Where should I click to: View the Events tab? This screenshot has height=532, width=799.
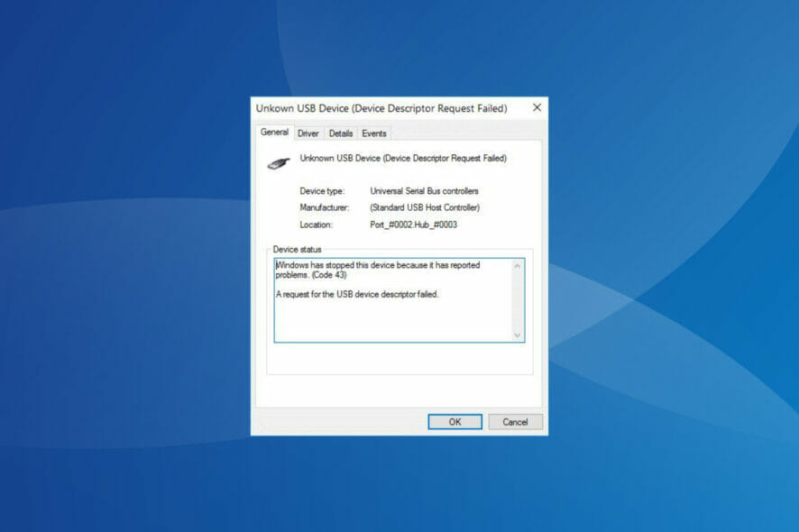tap(374, 133)
